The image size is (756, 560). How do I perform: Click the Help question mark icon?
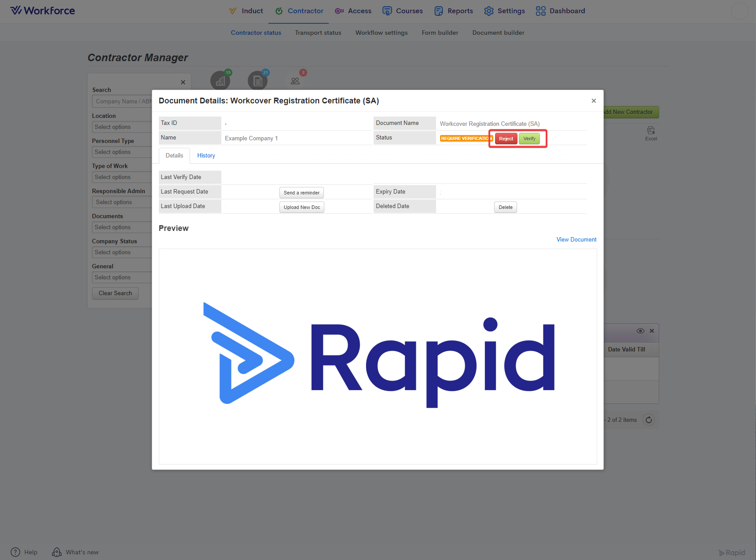pyautogui.click(x=15, y=552)
